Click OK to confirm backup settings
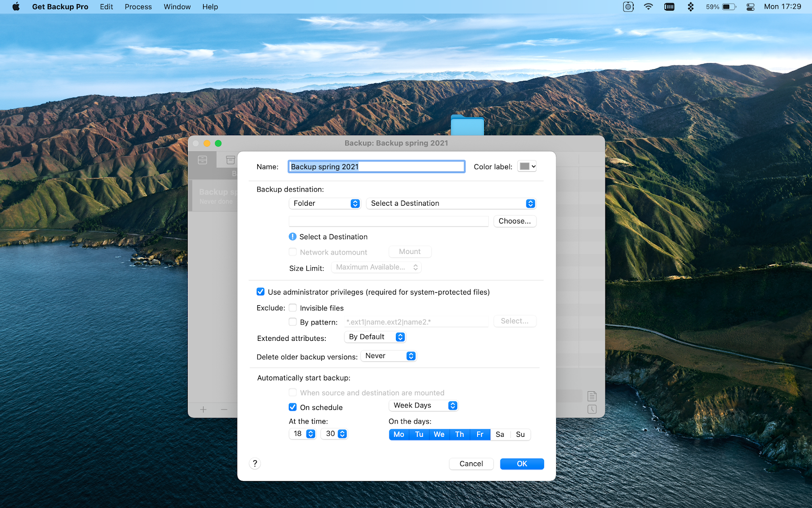Screen dimensions: 812x508 522,464
